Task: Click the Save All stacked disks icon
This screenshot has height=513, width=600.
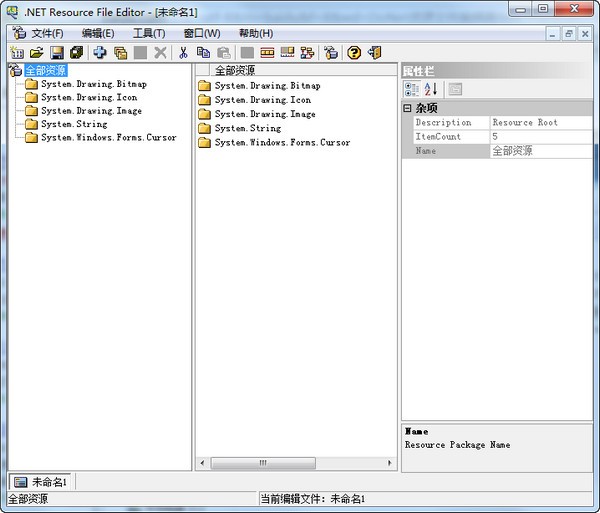Action: [x=77, y=53]
